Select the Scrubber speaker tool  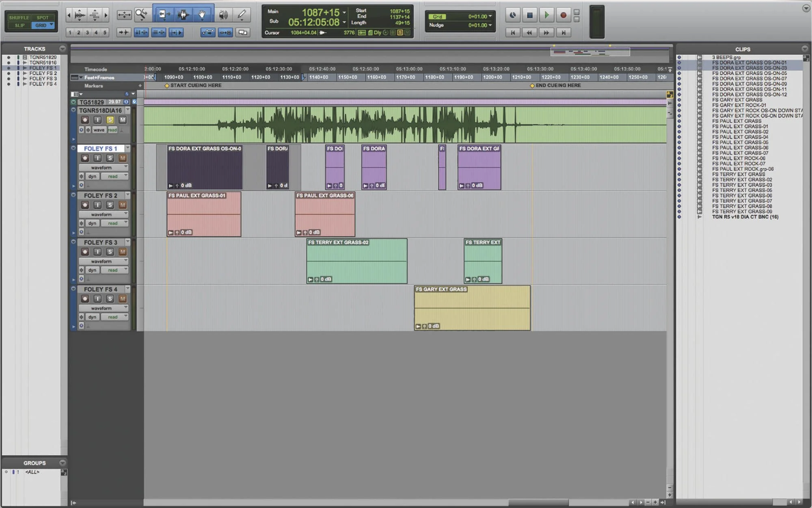(223, 15)
